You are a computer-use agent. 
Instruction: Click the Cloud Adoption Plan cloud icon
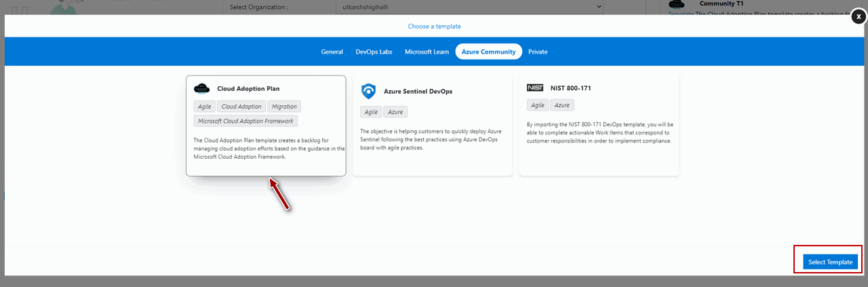pyautogui.click(x=202, y=88)
